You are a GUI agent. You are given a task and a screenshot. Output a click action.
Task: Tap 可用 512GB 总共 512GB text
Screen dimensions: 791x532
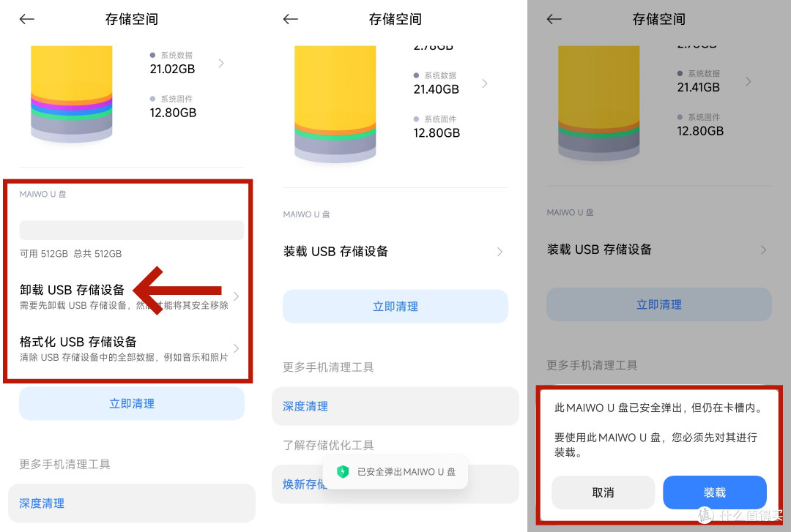pos(70,254)
